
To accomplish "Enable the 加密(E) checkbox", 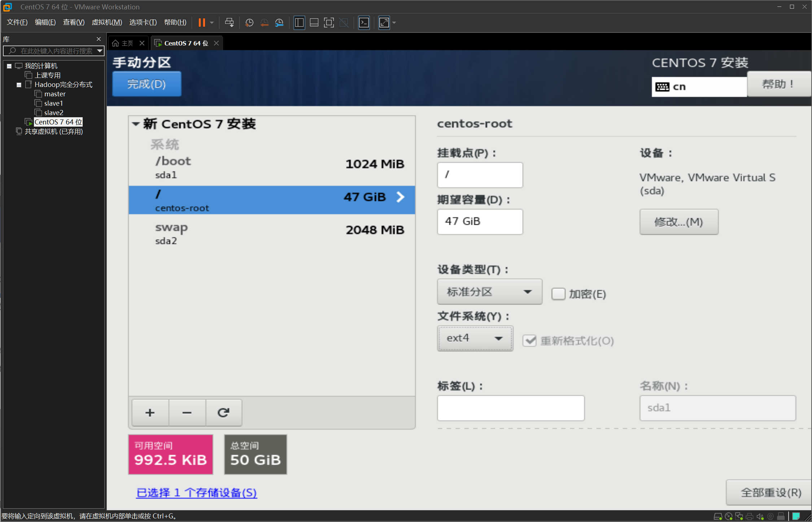I will point(558,294).
